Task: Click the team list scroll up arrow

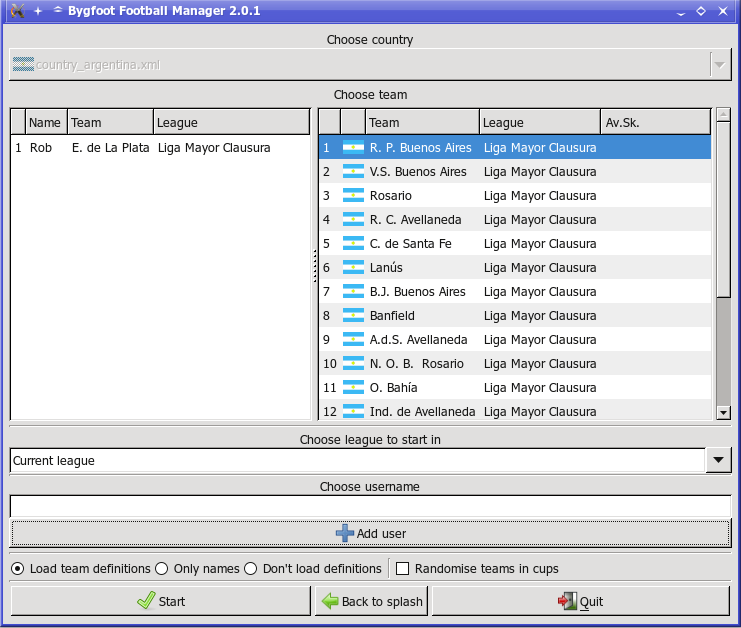Action: point(724,114)
